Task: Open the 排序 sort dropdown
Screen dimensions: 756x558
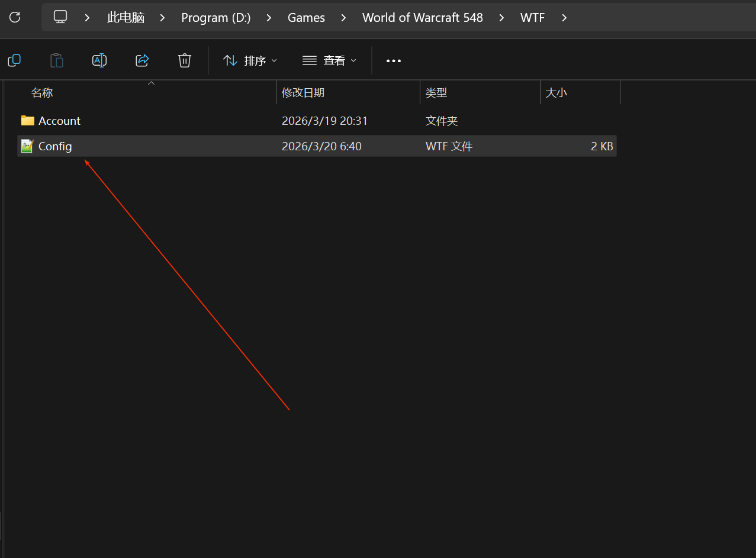Action: click(250, 60)
